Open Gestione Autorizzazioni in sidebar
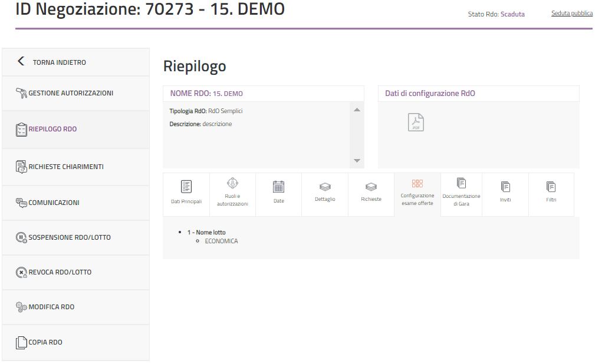 [x=71, y=93]
